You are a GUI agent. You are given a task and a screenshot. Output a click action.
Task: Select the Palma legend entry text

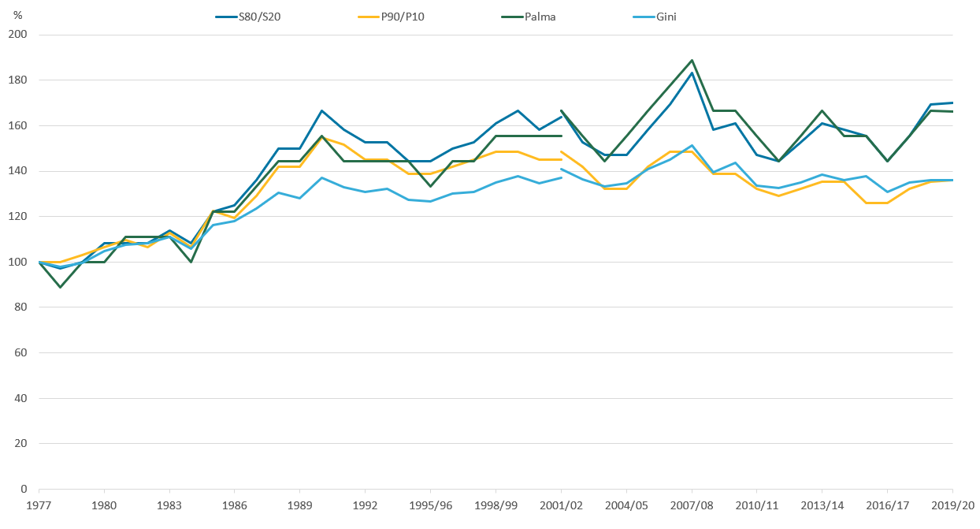pos(540,17)
